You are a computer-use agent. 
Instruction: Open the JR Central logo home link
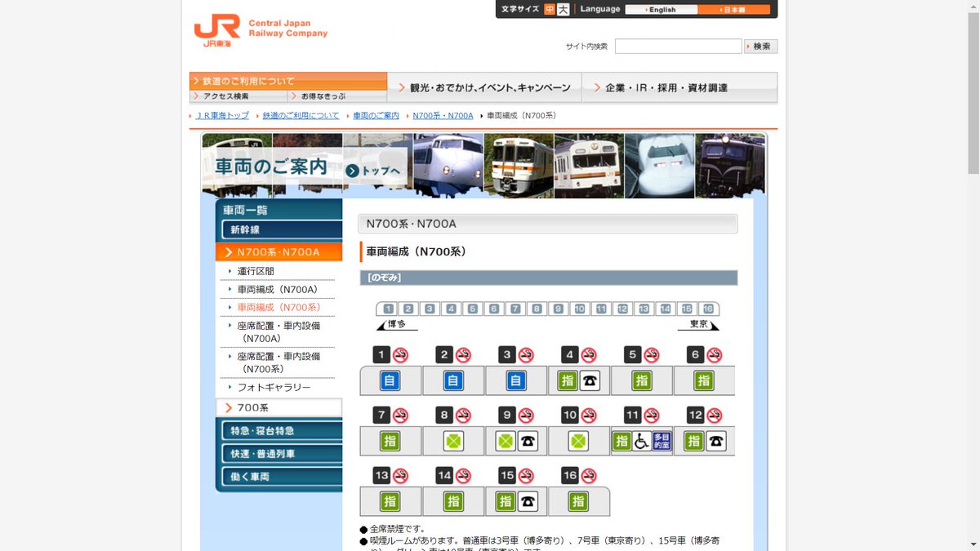coord(260,30)
